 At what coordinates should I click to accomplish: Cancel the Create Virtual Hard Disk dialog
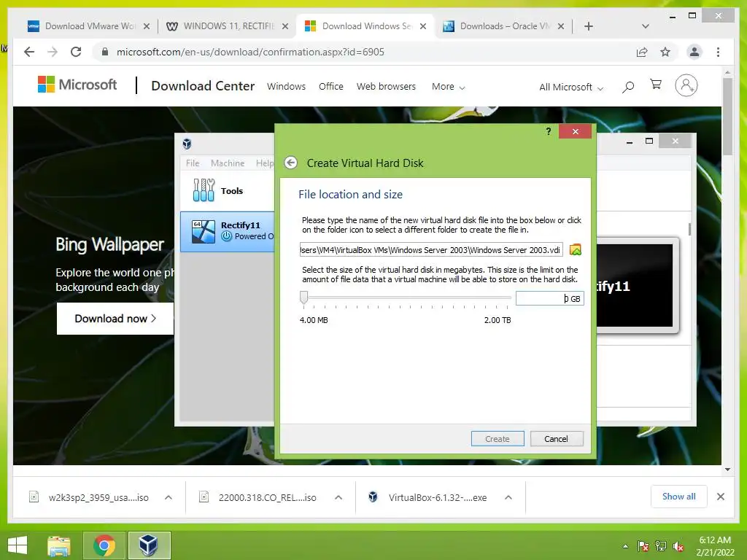[557, 438]
